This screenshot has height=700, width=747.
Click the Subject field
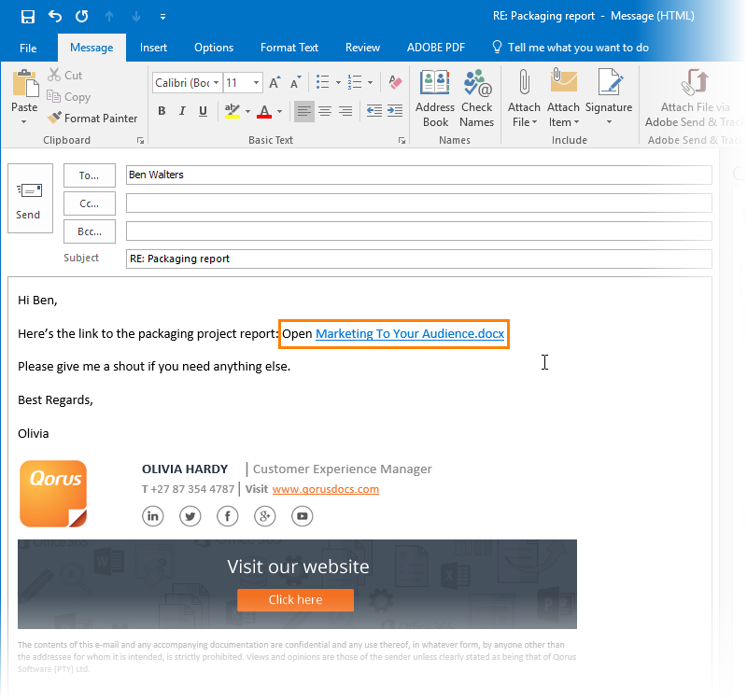point(418,259)
